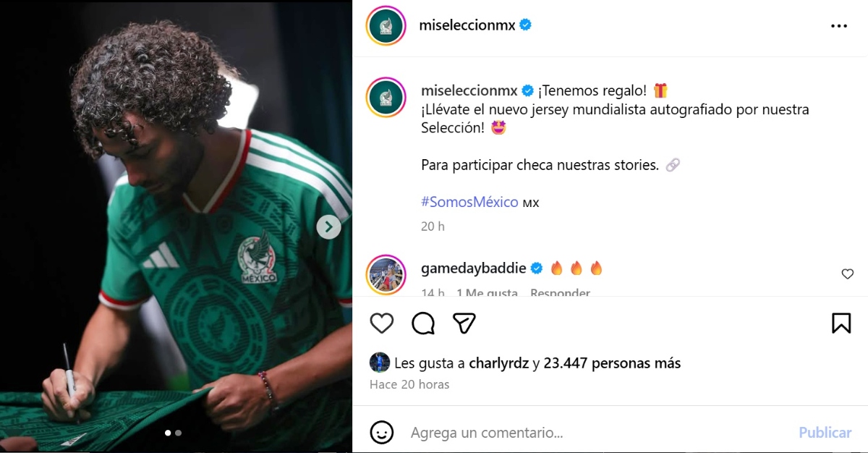Open miseleccionmx avatar beside the caption
The height and width of the screenshot is (453, 868).
click(386, 98)
